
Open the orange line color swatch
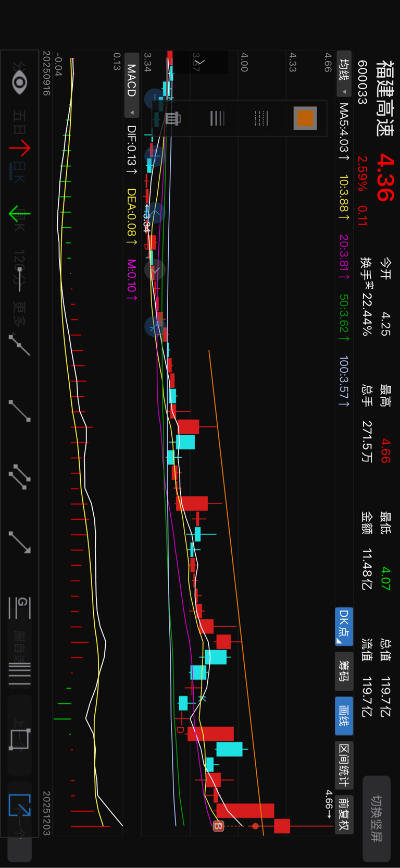point(305,118)
